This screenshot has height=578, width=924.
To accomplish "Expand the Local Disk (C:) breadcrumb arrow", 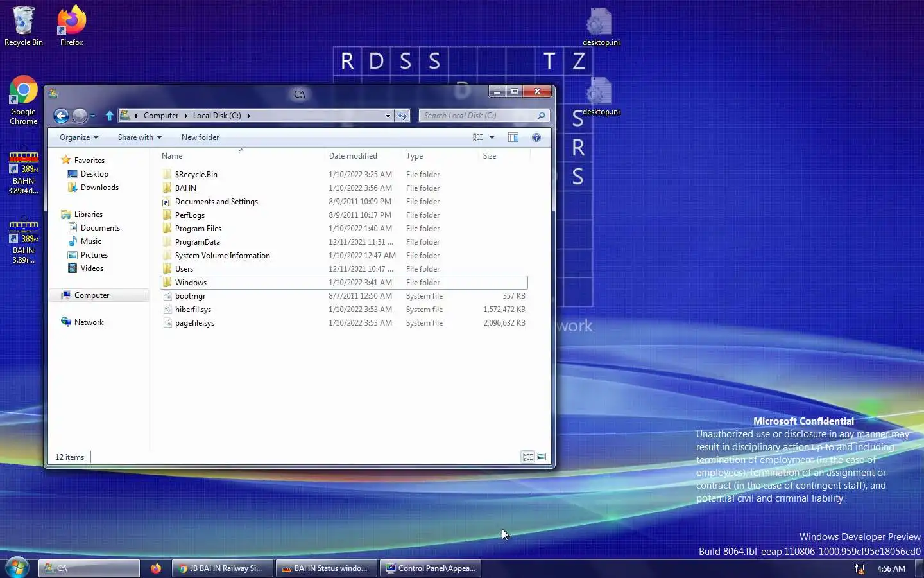I will point(248,116).
